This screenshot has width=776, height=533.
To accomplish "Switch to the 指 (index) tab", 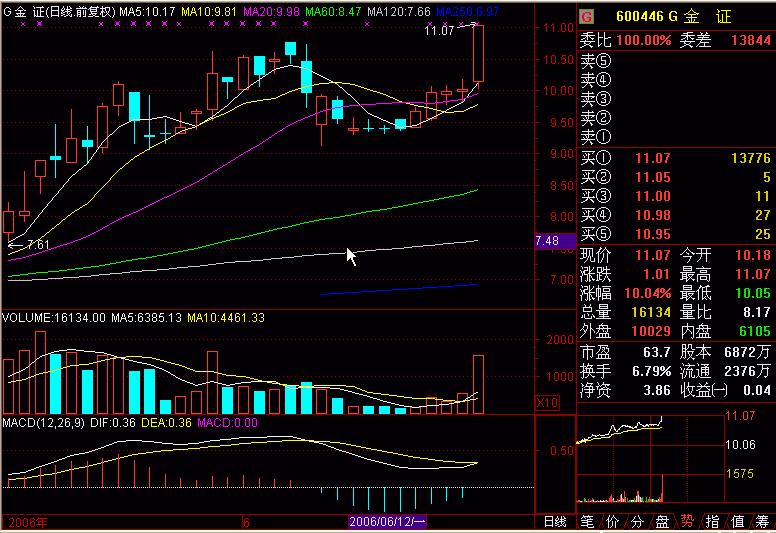I will click(x=712, y=521).
